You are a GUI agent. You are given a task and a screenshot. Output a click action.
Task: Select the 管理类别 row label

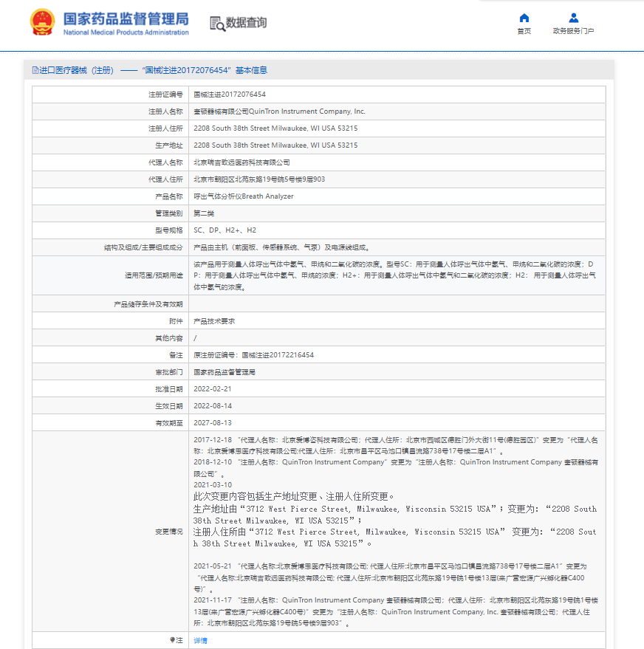coord(169,213)
